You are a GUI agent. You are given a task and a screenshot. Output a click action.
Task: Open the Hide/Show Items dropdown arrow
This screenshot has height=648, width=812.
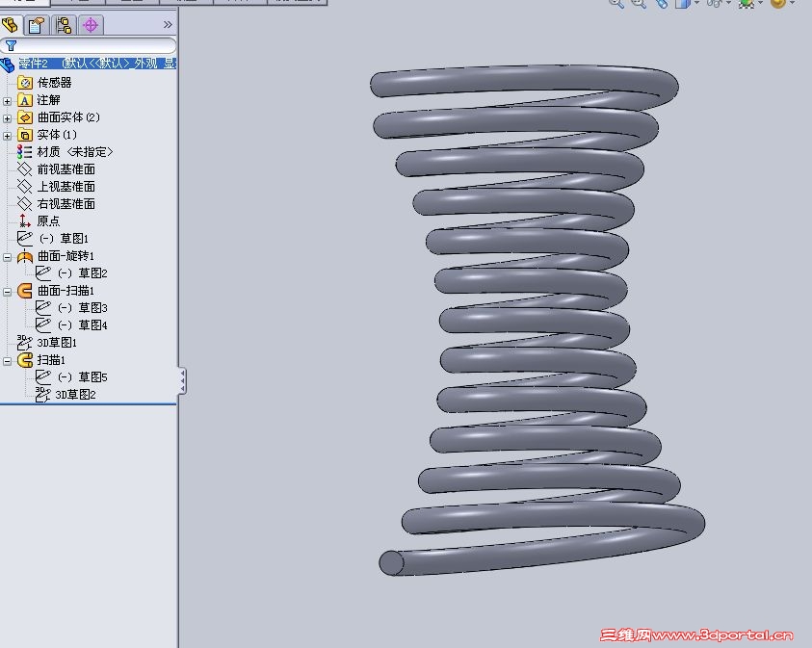point(728,3)
